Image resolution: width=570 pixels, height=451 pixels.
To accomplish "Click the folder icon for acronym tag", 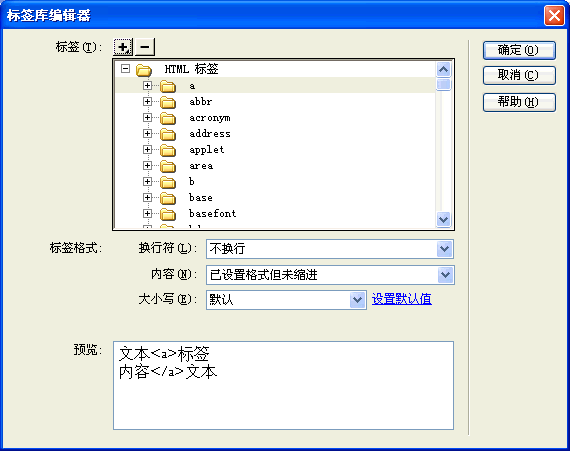I will click(168, 118).
